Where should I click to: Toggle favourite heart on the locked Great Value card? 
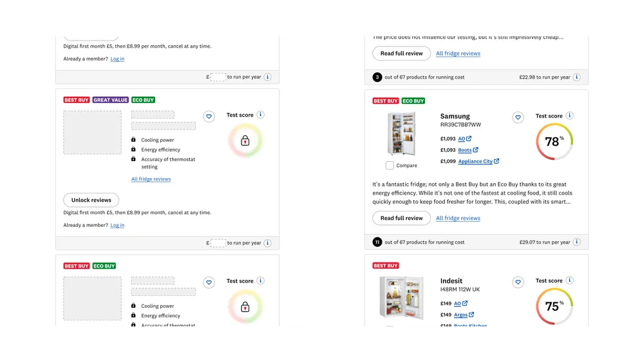pos(209,117)
